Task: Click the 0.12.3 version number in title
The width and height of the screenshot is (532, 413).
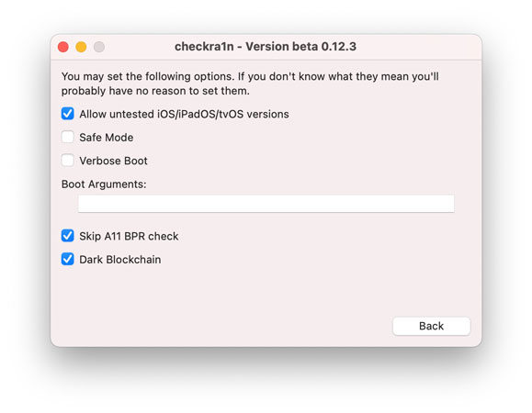Action: coord(339,47)
